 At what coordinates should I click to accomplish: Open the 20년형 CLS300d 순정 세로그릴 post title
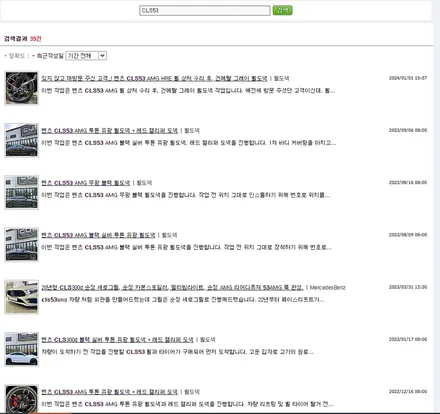point(172,287)
